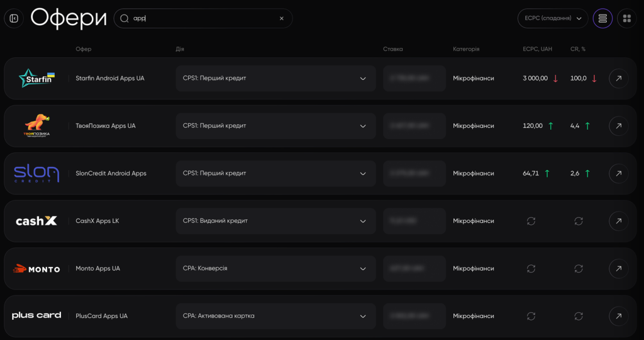Open ТвояПозика Apps UA arrow link
This screenshot has height=340, width=644.
(x=619, y=126)
